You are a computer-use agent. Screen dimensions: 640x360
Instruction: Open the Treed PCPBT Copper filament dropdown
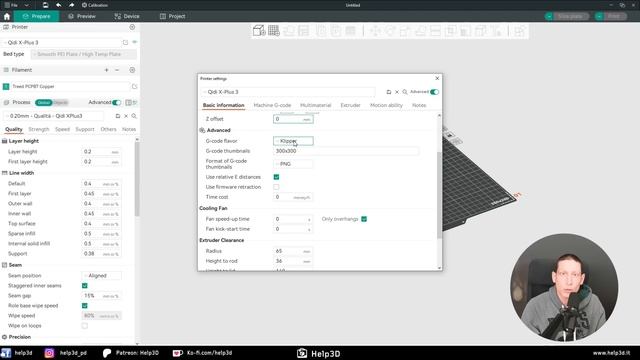point(70,87)
